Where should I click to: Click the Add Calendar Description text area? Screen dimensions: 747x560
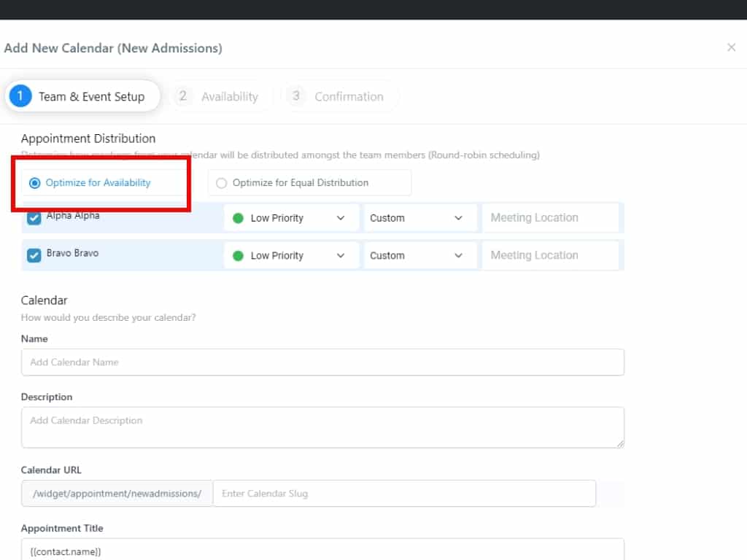322,427
